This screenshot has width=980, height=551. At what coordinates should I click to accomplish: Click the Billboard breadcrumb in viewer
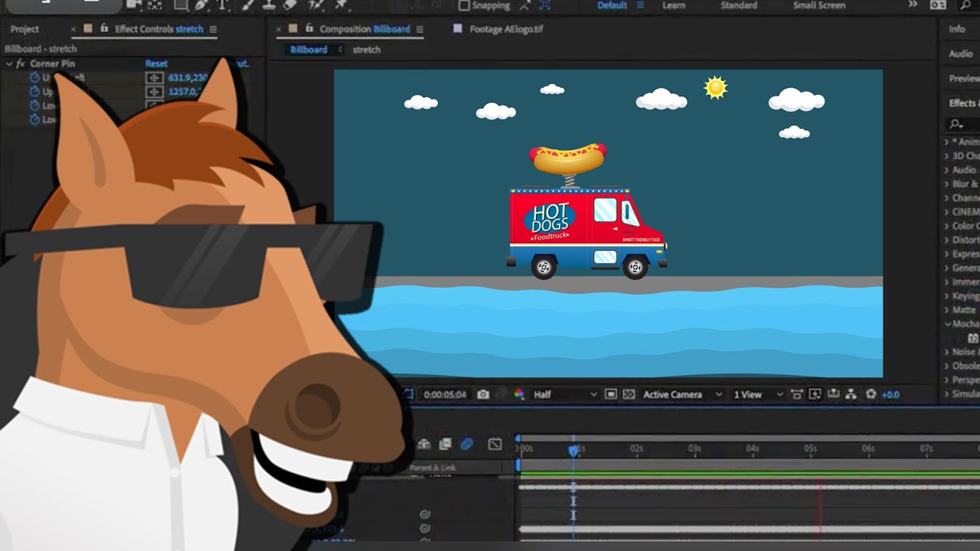(309, 50)
